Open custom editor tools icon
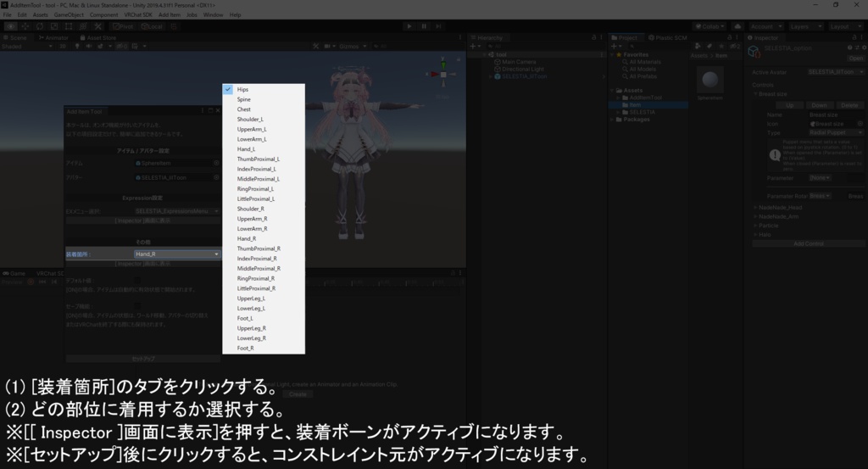 pos(98,26)
